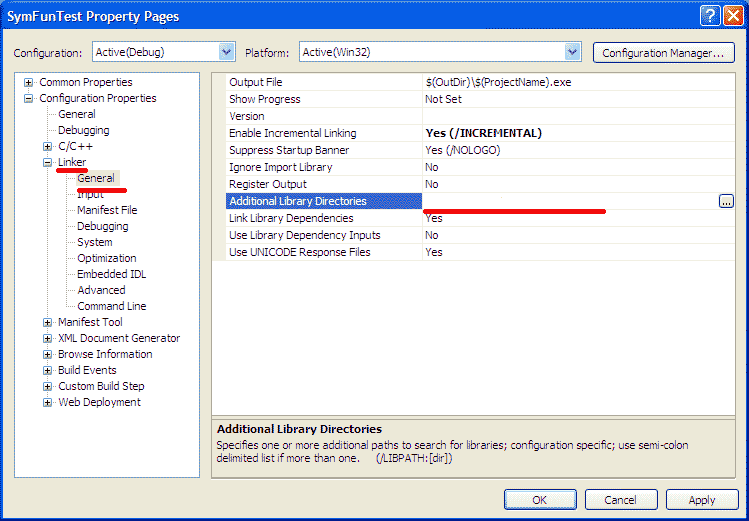
Task: Expand the XML Document Generator node
Action: [47, 339]
